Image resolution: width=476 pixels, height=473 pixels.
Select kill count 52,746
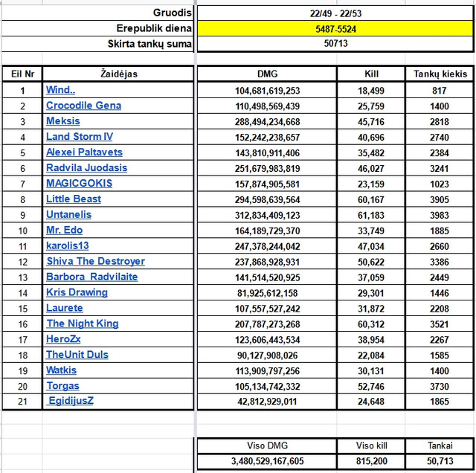click(371, 387)
